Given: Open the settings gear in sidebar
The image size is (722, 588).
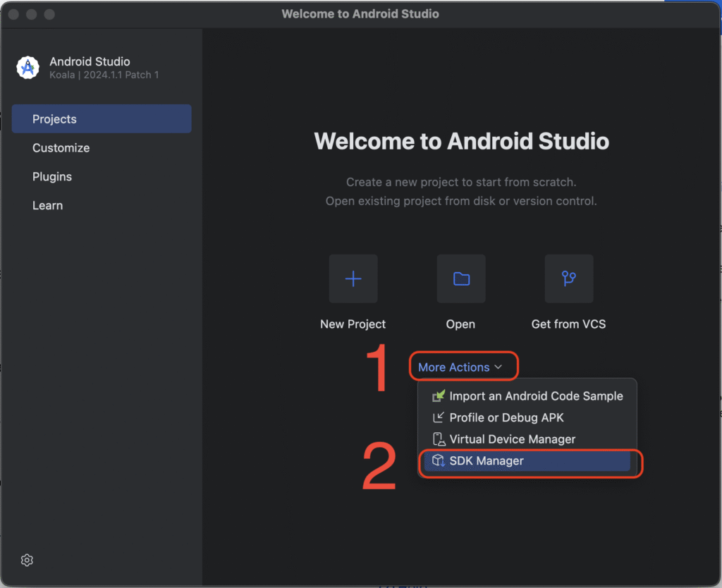Looking at the screenshot, I should coord(27,560).
